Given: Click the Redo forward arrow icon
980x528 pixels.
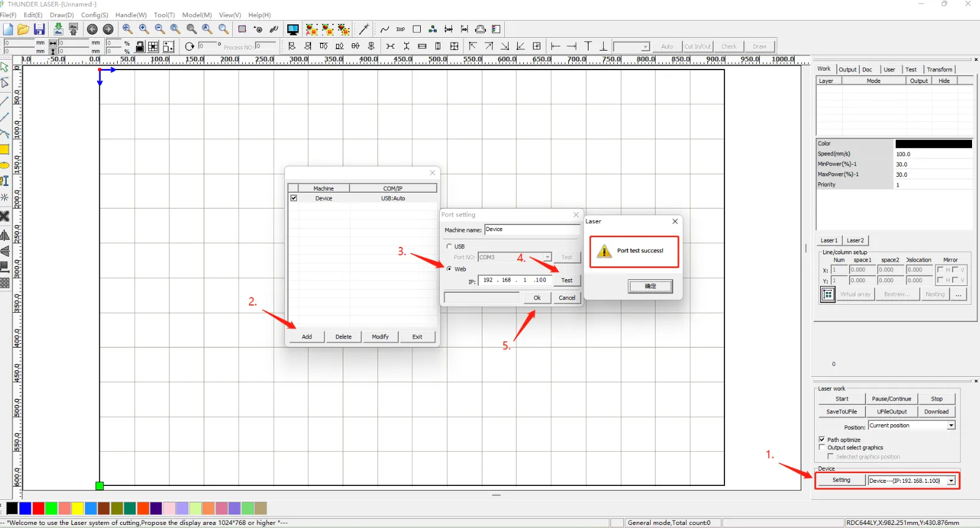Looking at the screenshot, I should pyautogui.click(x=108, y=29).
